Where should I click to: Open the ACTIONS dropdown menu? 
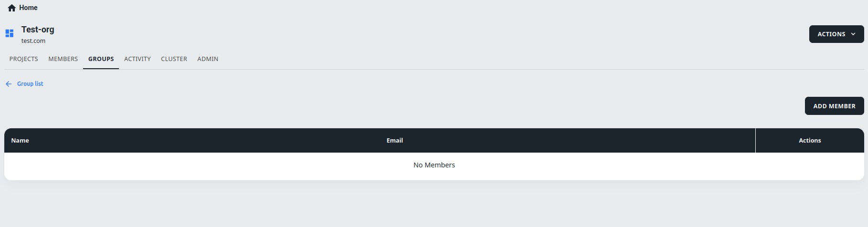tap(836, 34)
